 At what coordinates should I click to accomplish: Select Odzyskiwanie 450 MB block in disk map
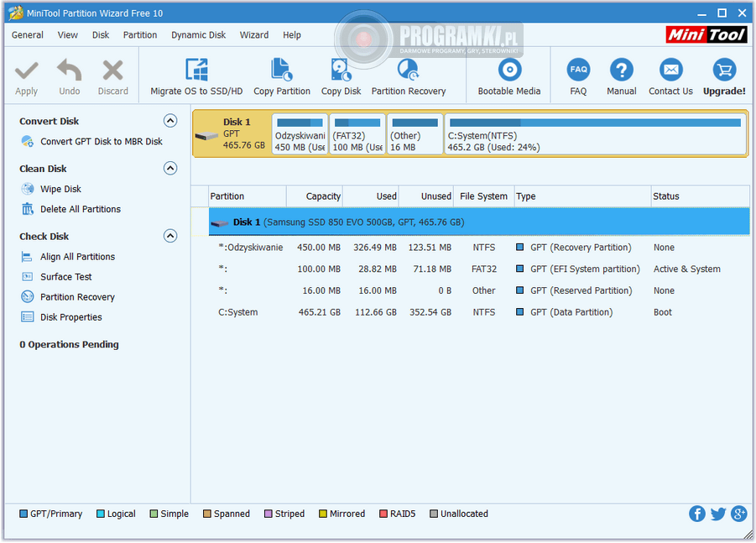click(x=300, y=134)
